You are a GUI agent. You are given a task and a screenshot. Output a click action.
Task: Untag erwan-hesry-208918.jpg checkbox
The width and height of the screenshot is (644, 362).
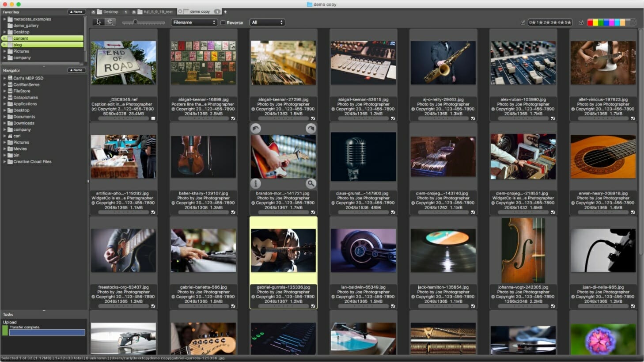point(633,212)
